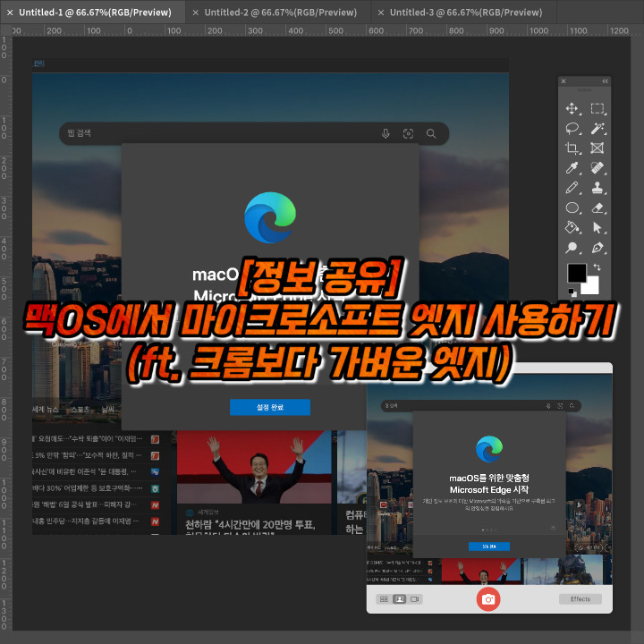Open the 6일 공식 발표 news row
The image size is (644, 644).
click(96, 504)
